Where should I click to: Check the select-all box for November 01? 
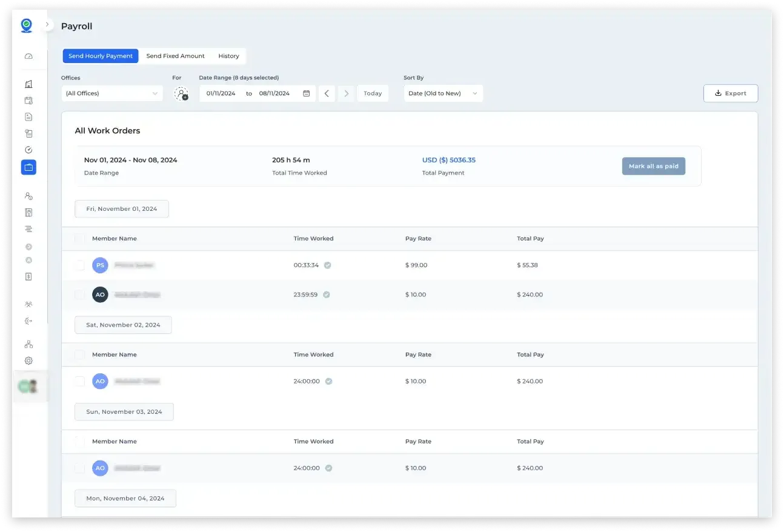(79, 238)
